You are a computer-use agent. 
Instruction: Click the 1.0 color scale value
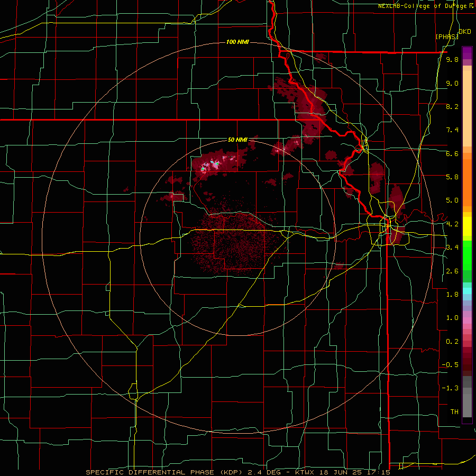click(452, 318)
